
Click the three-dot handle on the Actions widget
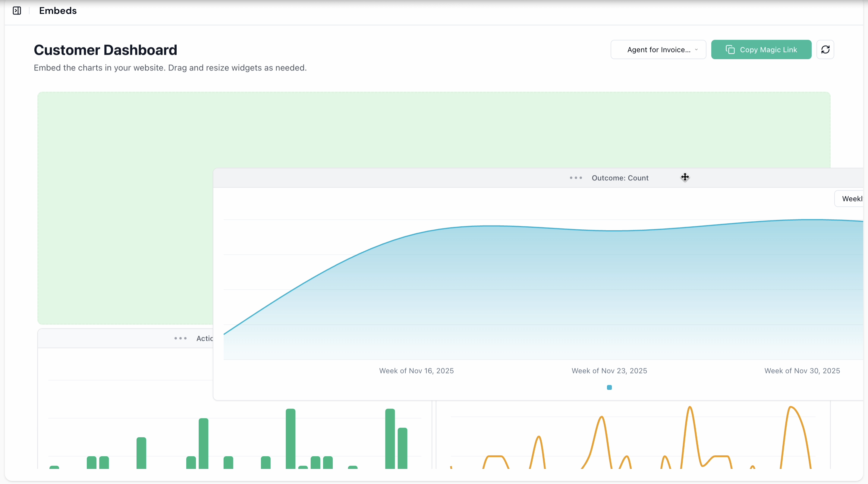click(x=181, y=338)
